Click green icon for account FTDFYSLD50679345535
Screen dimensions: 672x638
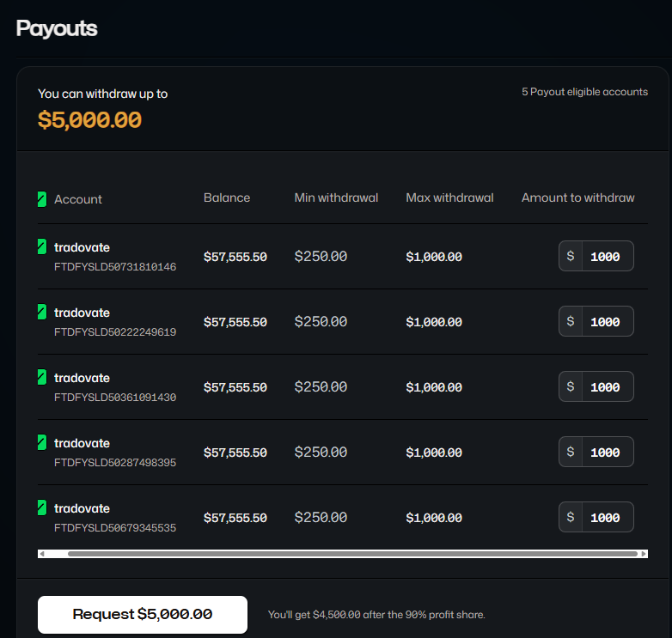point(42,507)
